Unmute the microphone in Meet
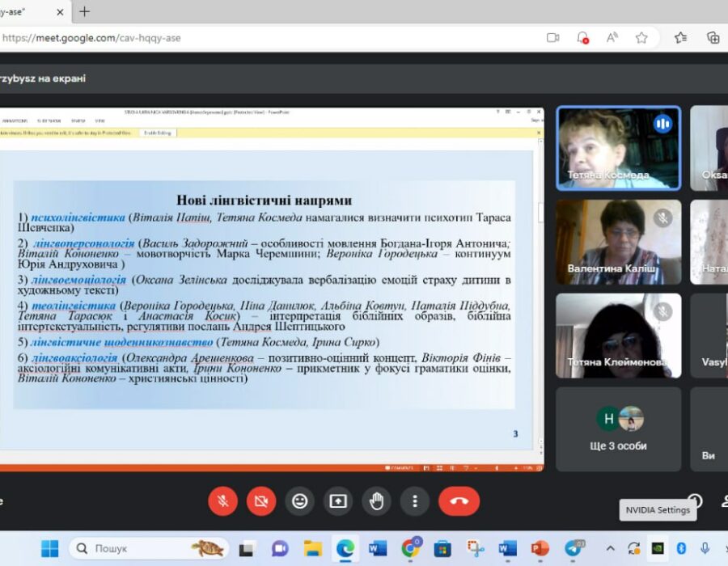 tap(222, 501)
